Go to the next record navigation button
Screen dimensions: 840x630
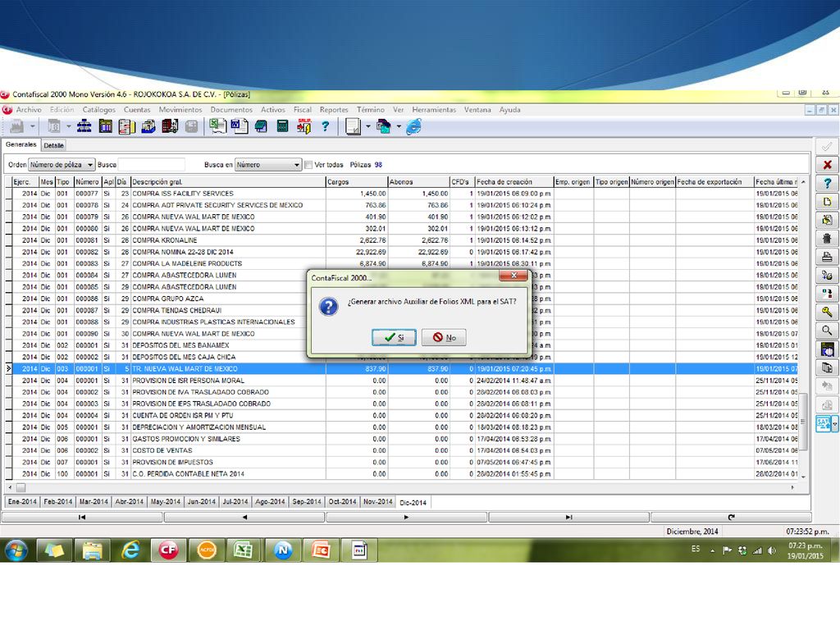coord(407,517)
